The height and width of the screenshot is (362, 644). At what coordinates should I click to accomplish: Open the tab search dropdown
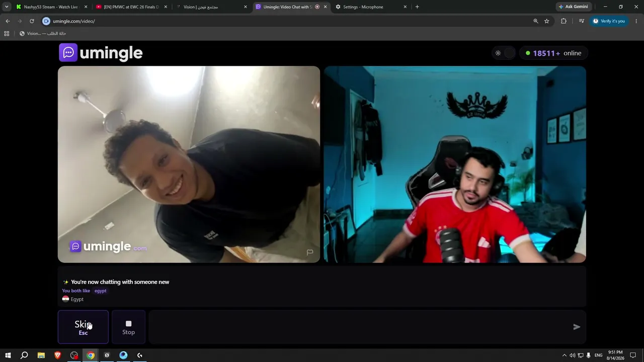click(7, 7)
